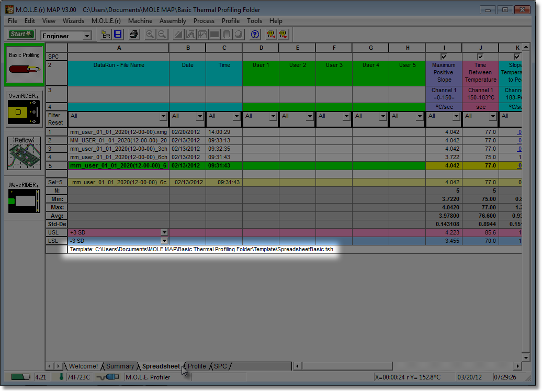Select the OvenRIDER environment icon
Screen dimensions: 542x392
point(24,108)
